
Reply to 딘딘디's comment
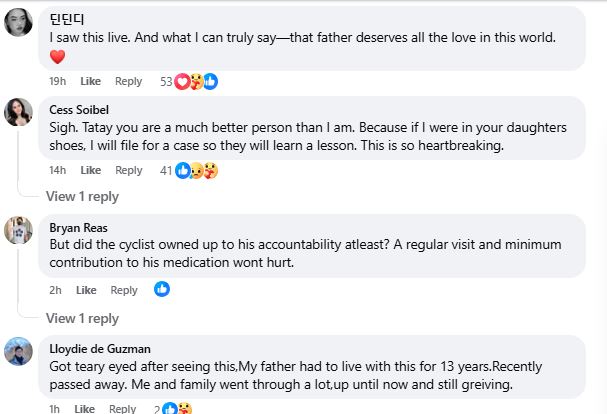128,81
